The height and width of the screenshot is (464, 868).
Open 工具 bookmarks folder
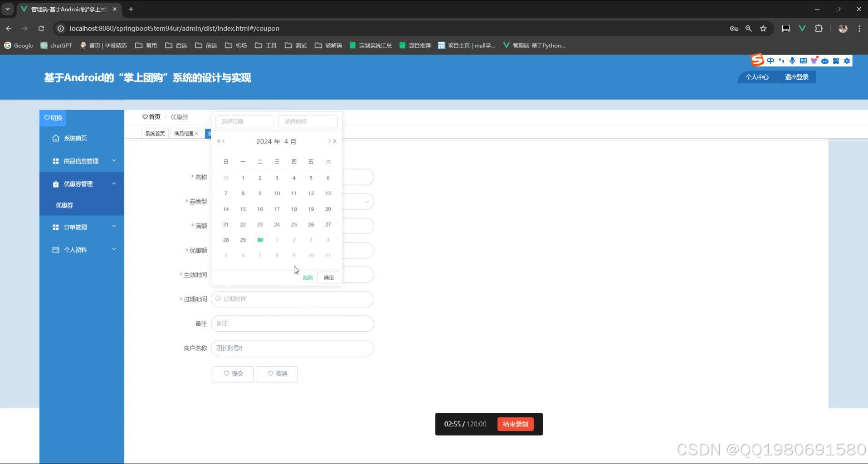pyautogui.click(x=266, y=45)
